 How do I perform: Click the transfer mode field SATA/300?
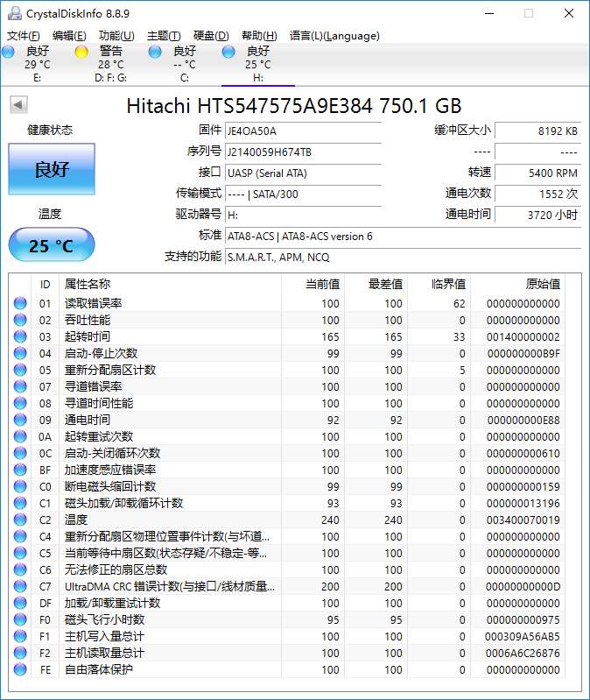pyautogui.click(x=303, y=194)
